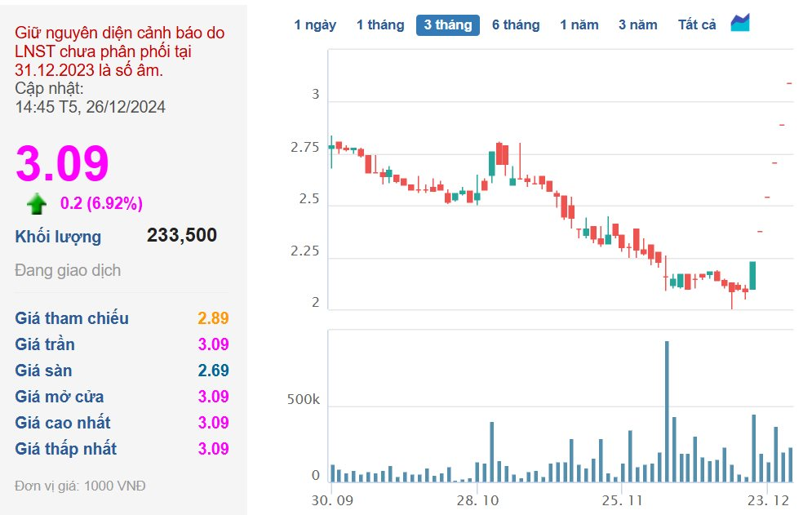Click the 'Giá cao nhất' label
Screen dimensions: 812x515
[63, 423]
